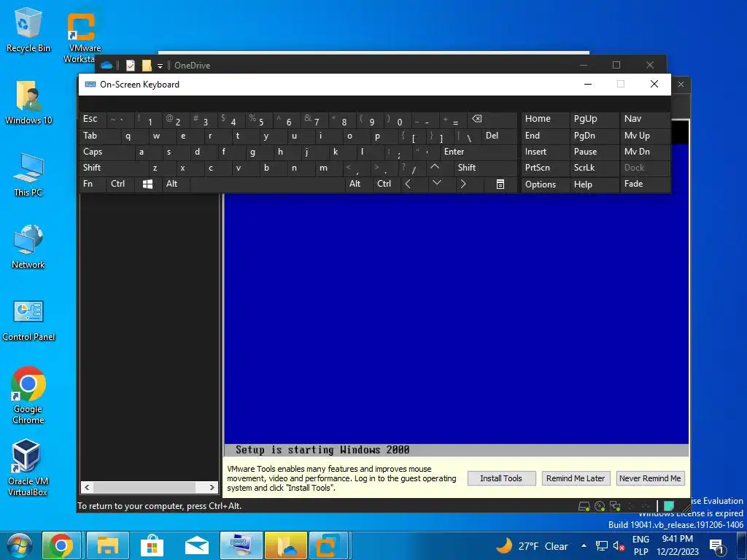Toggle the left Shift key
Screen dimensions: 747x560
114,168
